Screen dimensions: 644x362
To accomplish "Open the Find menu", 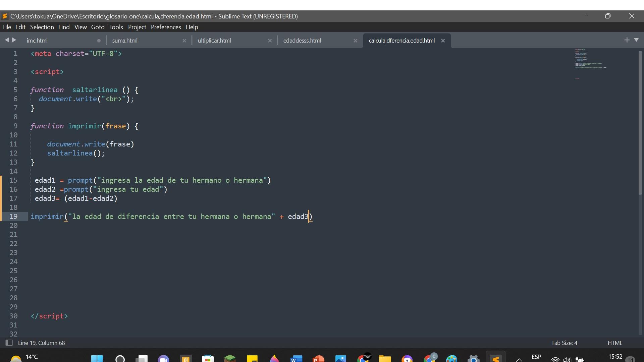I will (x=64, y=27).
